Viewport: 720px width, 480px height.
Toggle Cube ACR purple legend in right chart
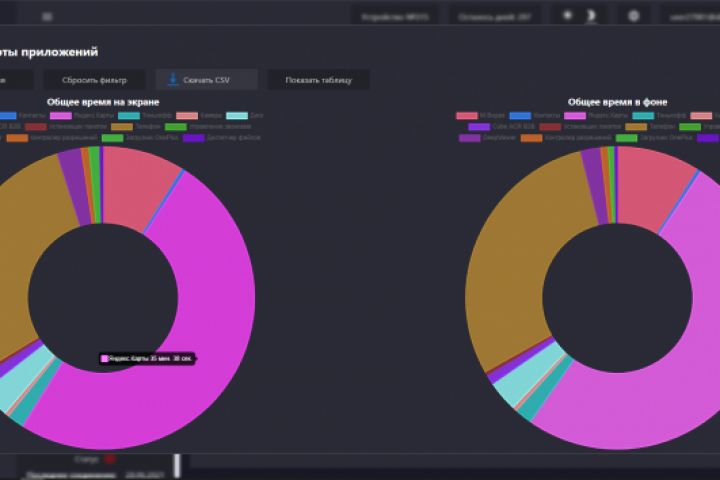coord(501,127)
